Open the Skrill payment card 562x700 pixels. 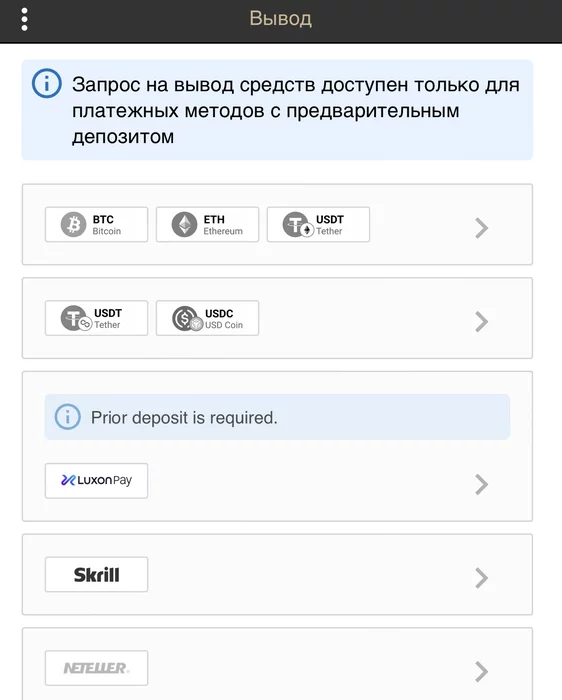(x=277, y=575)
